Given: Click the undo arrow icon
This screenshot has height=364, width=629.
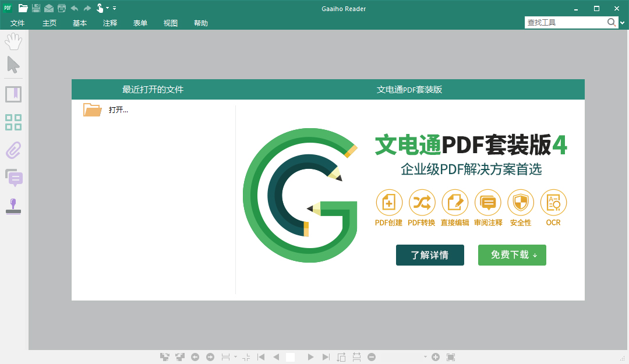Looking at the screenshot, I should click(x=74, y=8).
